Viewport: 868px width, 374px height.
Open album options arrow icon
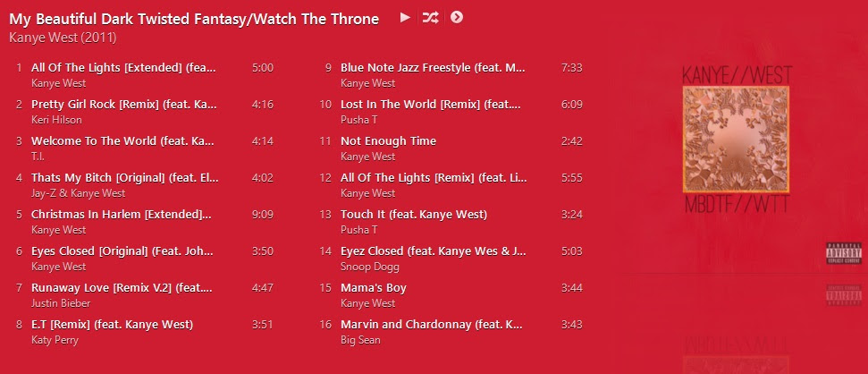456,18
